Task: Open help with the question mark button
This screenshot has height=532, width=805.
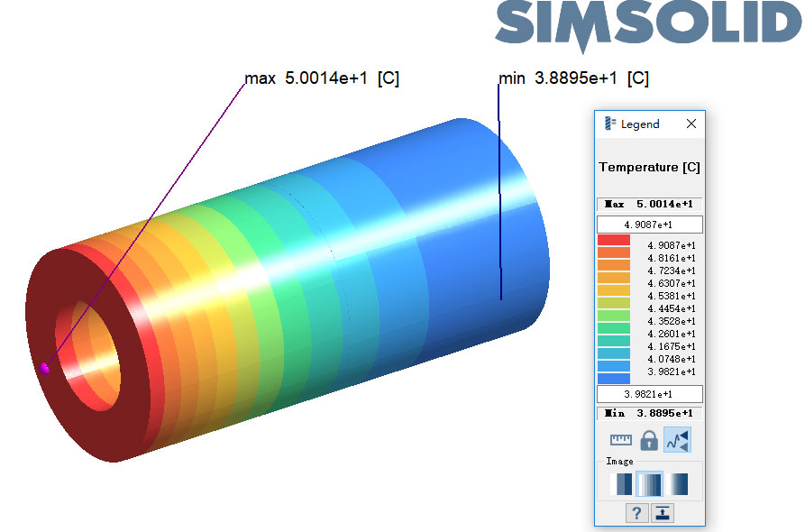Action: click(636, 513)
